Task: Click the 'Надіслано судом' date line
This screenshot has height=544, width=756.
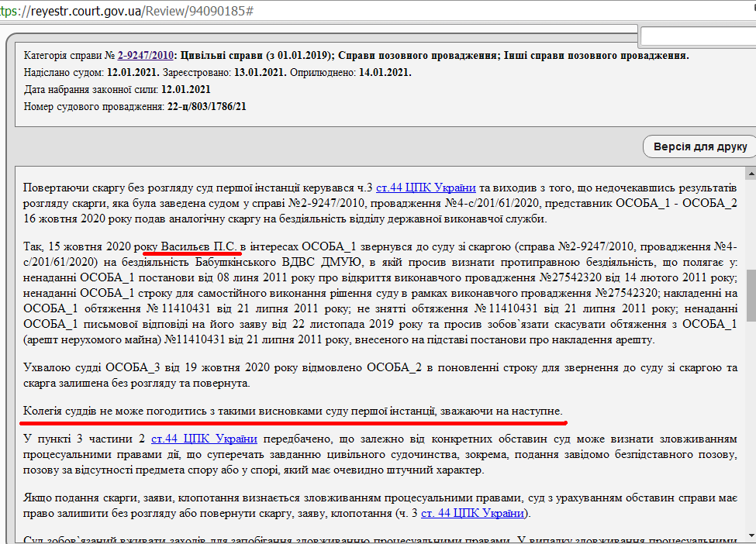Action: (91, 73)
